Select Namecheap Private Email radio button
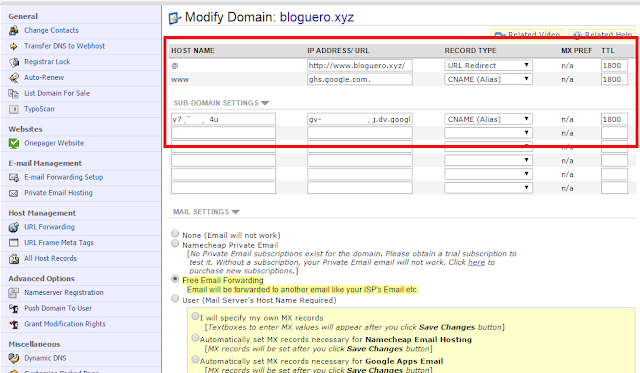 click(x=175, y=244)
